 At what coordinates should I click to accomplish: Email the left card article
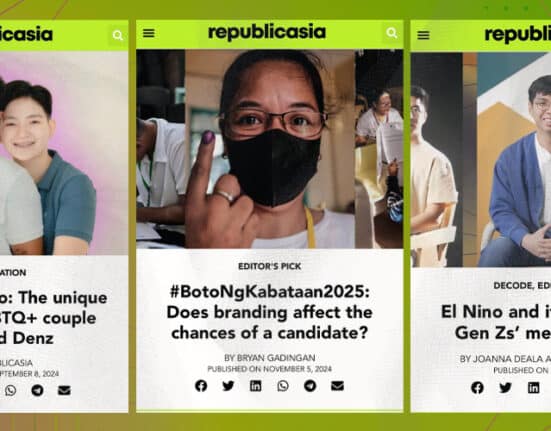tap(64, 390)
